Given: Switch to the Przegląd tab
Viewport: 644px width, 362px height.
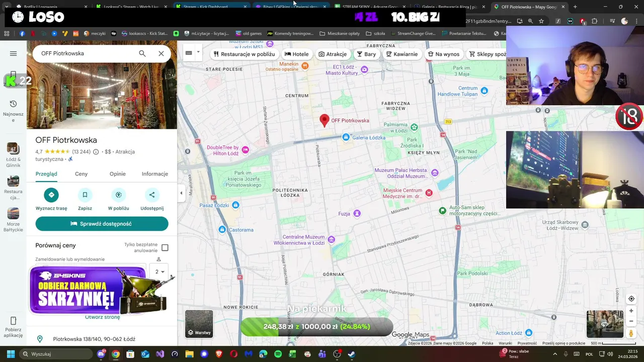Looking at the screenshot, I should [x=46, y=174].
